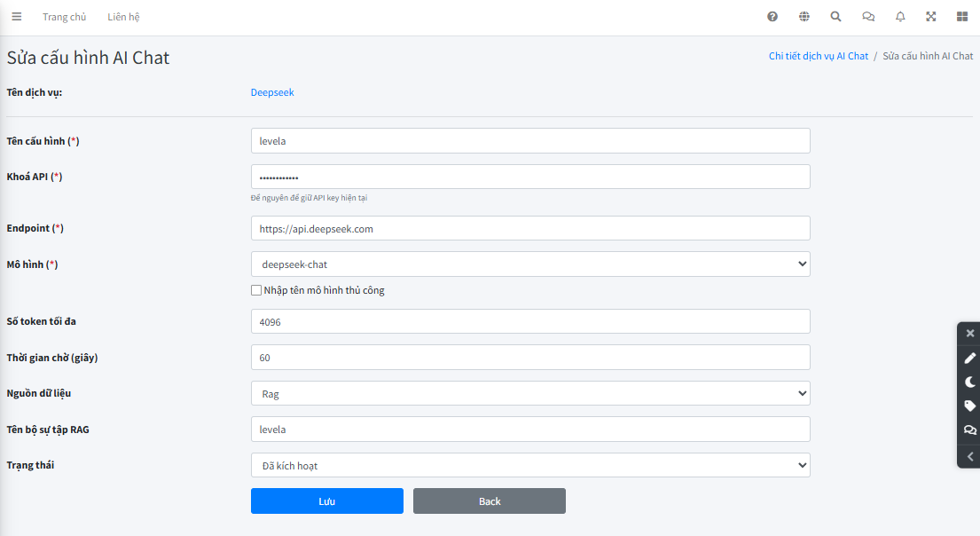The image size is (980, 536).
Task: Click the Tên bộ sự tập RAG field
Action: point(530,429)
